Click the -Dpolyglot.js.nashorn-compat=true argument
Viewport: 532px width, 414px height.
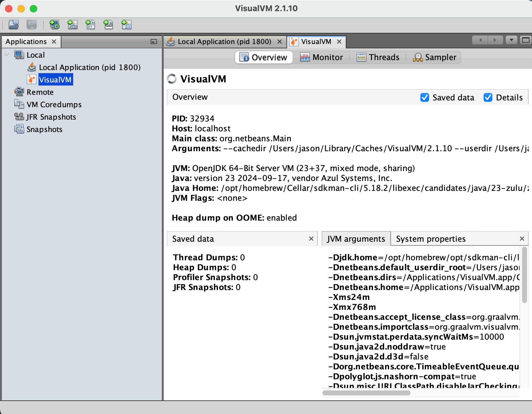click(402, 377)
